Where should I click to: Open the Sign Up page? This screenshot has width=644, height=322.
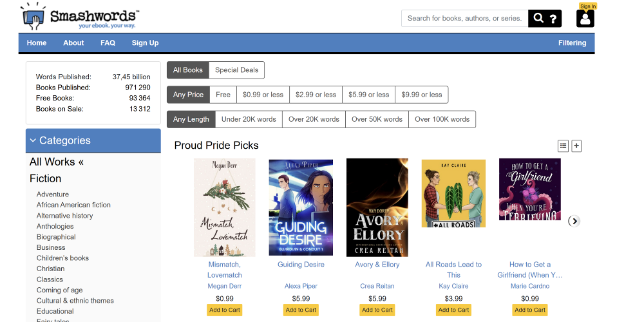pyautogui.click(x=145, y=43)
